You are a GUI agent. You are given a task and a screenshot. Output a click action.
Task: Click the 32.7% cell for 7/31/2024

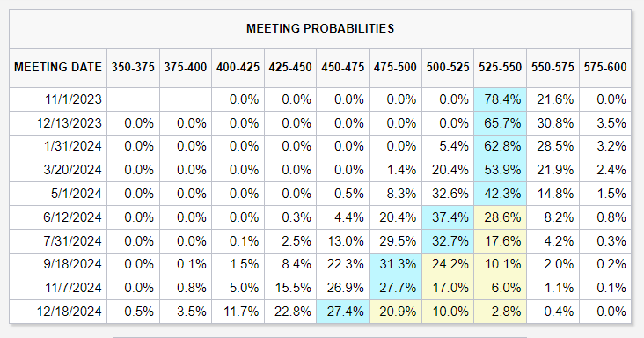[448, 241]
